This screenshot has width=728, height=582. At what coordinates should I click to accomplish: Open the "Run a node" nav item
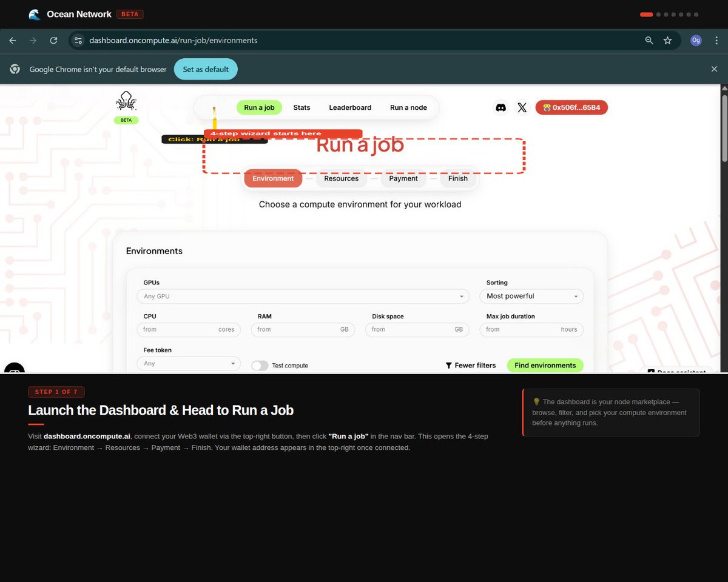(x=408, y=107)
